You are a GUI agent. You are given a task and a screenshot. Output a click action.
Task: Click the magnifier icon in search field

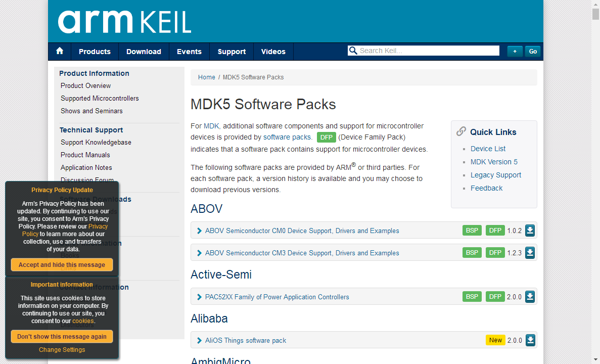[x=353, y=51]
